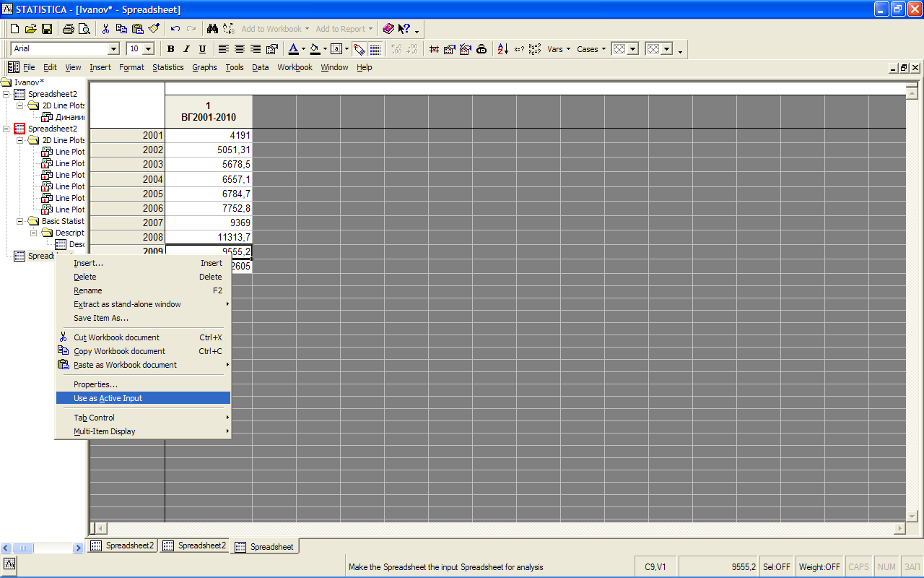Click the Print icon

click(x=68, y=29)
